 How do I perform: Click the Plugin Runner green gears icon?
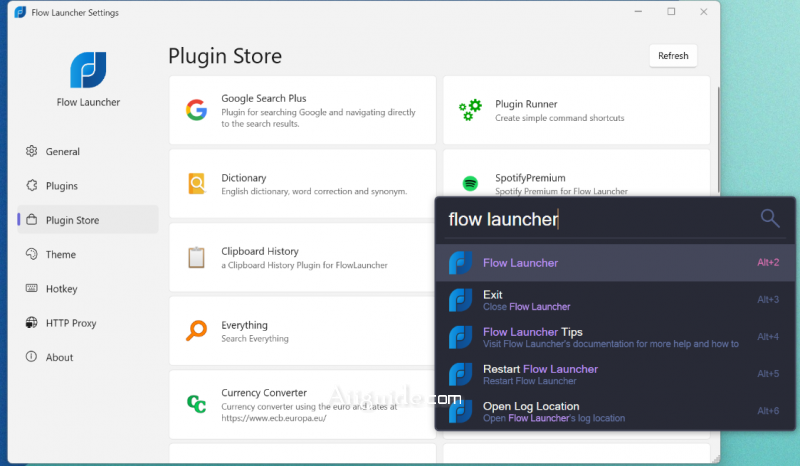pyautogui.click(x=470, y=110)
